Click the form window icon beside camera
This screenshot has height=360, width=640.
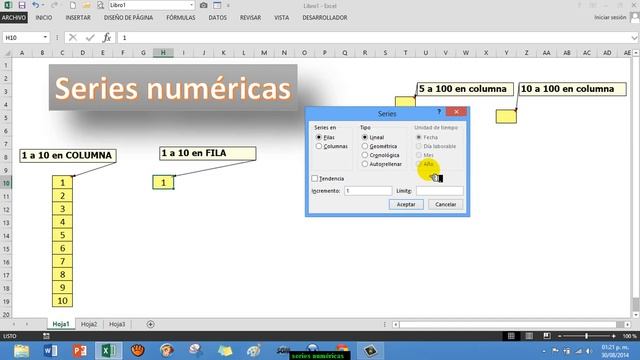[x=217, y=5]
